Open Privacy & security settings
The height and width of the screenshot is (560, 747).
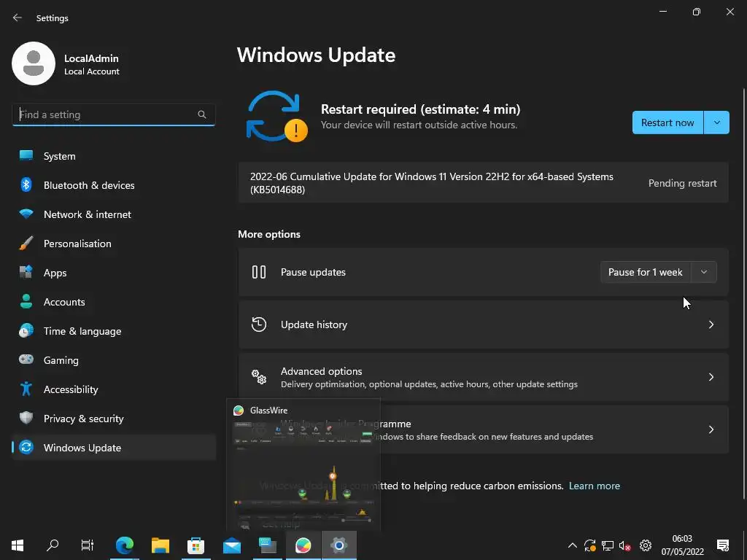(113, 419)
